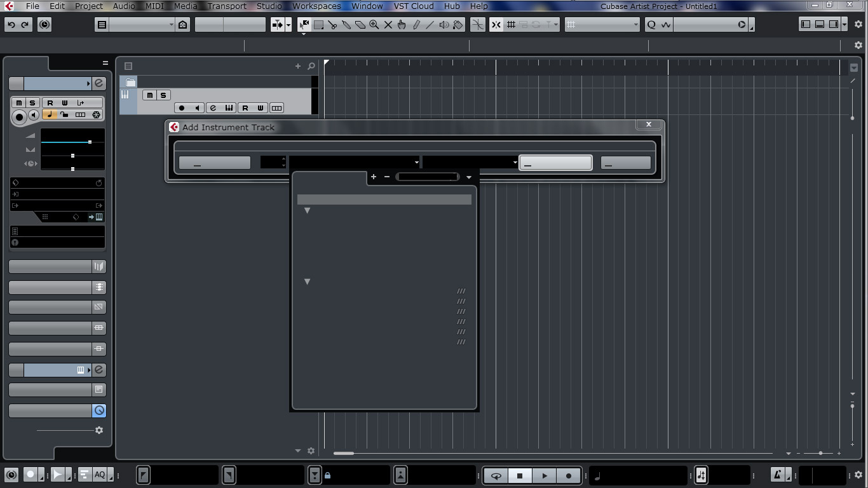The image size is (868, 488).
Task: Click the Add Track plus icon
Action: (x=298, y=66)
